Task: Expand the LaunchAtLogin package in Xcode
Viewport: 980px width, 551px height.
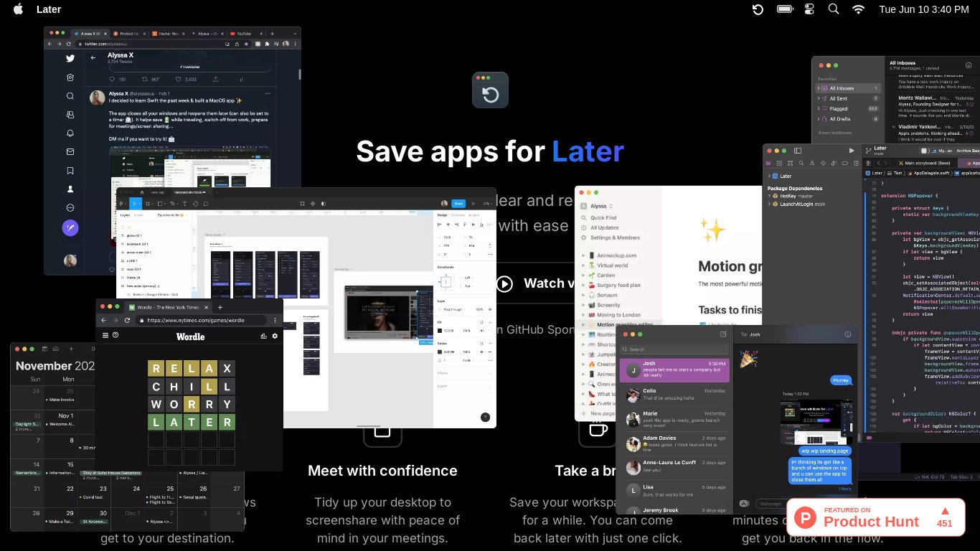Action: pos(769,204)
